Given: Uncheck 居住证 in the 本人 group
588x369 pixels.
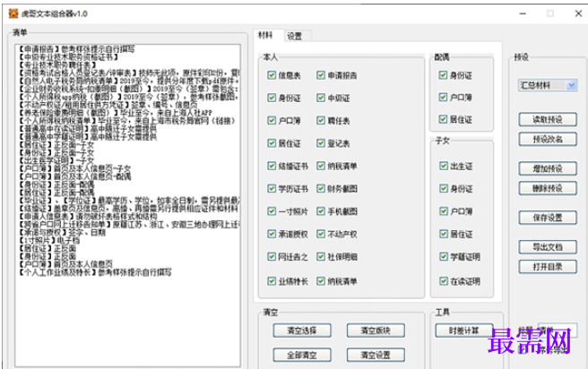Looking at the screenshot, I should pos(272,143).
